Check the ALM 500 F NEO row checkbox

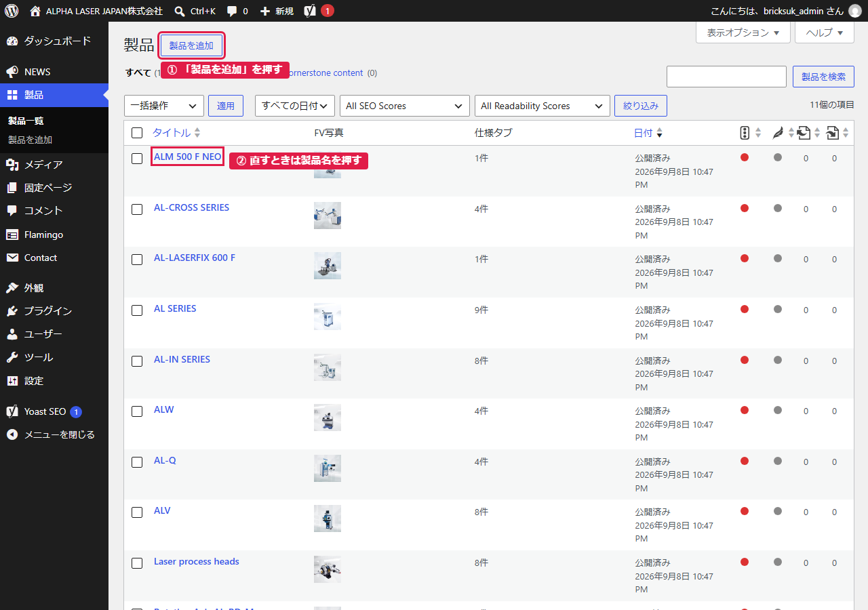[x=137, y=159]
